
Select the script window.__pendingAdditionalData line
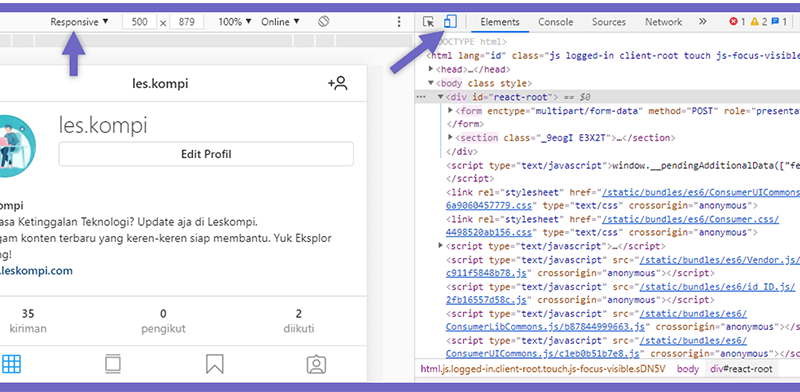tap(622, 165)
